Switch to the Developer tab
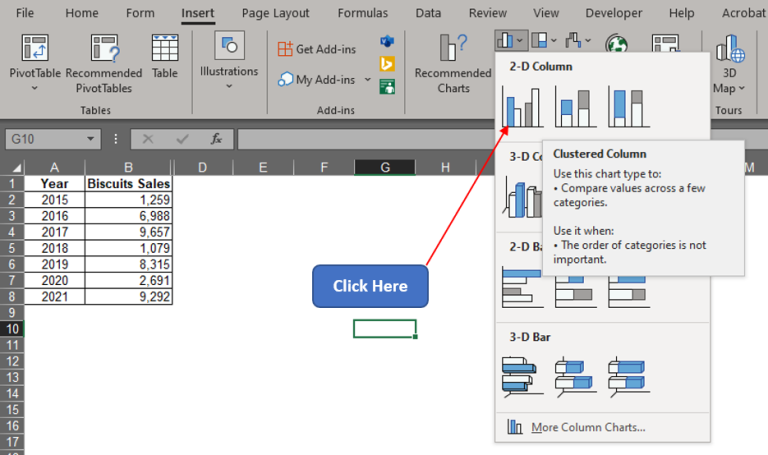This screenshot has height=455, width=768. (x=614, y=13)
